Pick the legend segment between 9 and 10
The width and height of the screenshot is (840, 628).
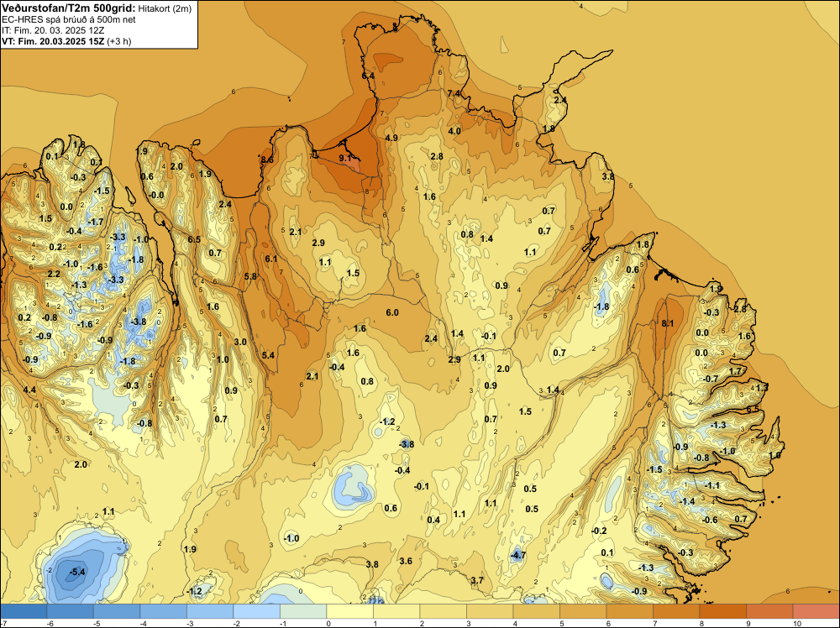pos(769,611)
